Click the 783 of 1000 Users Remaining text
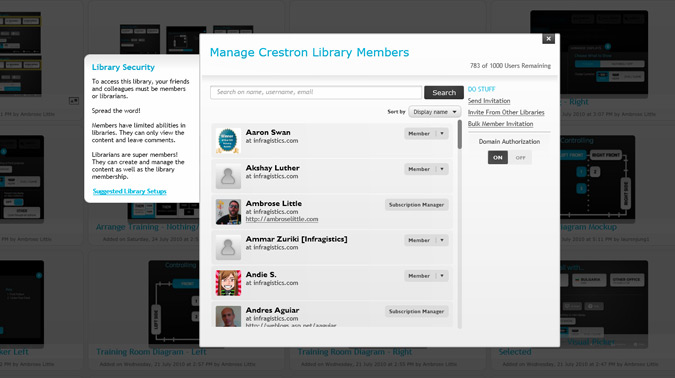The height and width of the screenshot is (378, 675). click(510, 66)
